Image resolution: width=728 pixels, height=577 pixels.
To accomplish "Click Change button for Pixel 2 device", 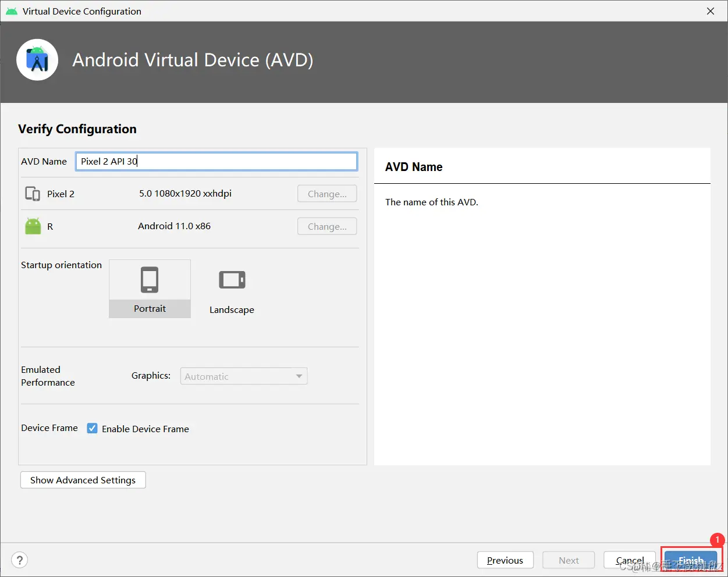I will point(327,194).
